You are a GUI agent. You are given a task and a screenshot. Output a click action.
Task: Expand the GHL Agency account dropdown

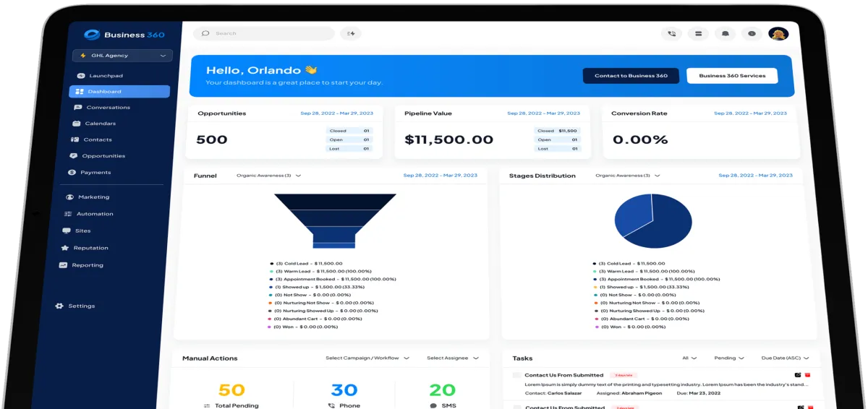(x=122, y=55)
